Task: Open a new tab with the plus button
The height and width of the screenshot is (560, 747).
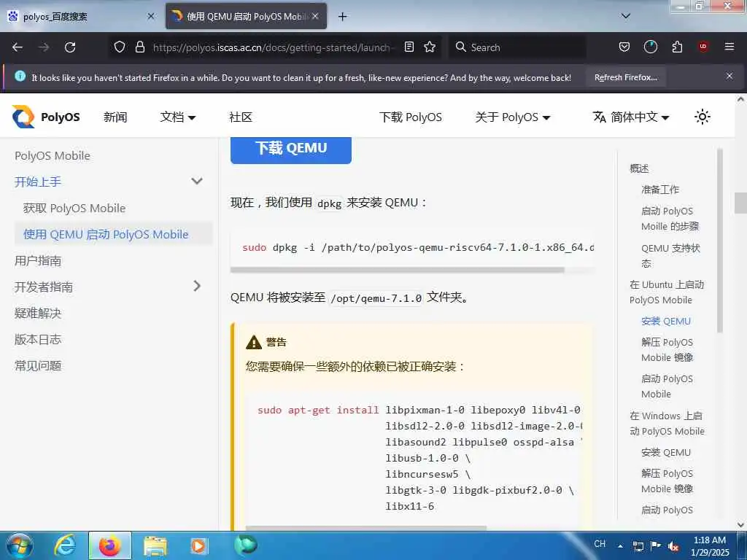Action: pos(342,17)
